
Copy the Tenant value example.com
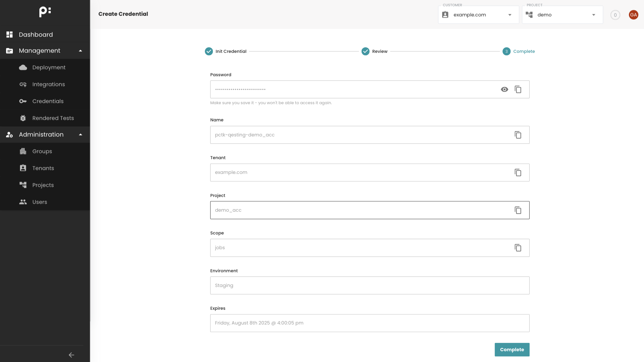pos(518,172)
